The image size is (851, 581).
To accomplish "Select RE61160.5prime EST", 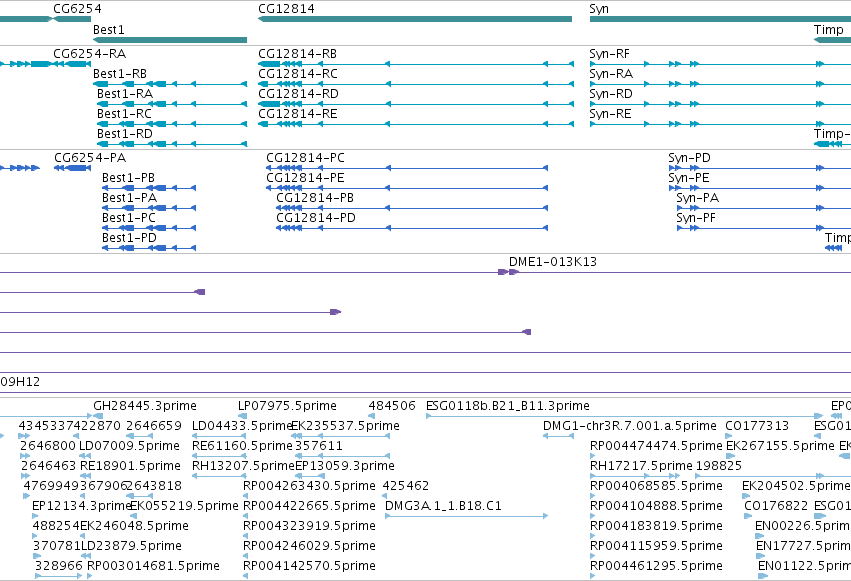I will pyautogui.click(x=220, y=456).
